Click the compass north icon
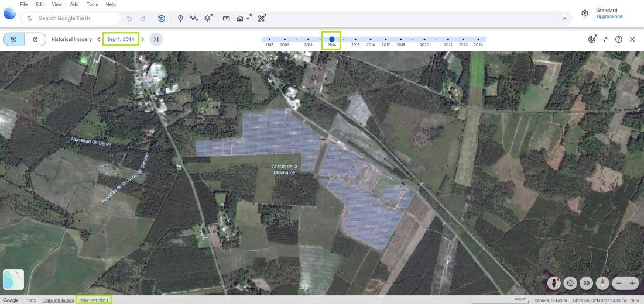Image resolution: width=644 pixels, height=304 pixels. (x=602, y=283)
